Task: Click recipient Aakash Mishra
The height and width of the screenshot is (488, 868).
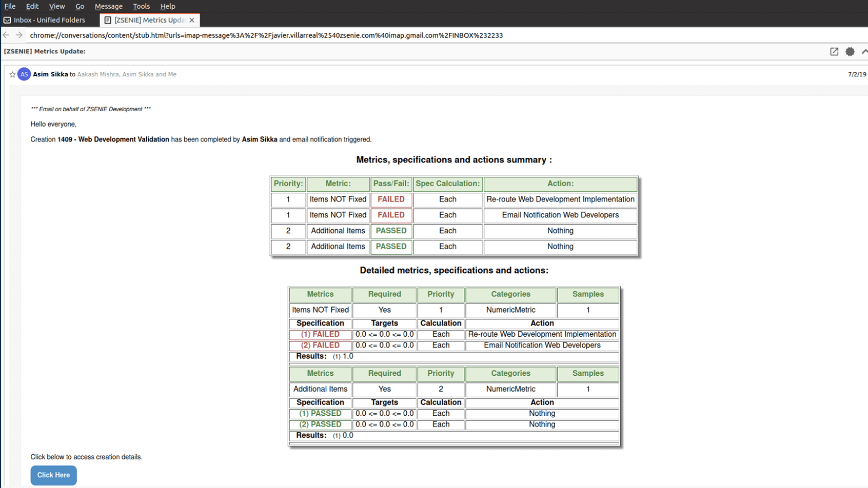Action: (97, 74)
